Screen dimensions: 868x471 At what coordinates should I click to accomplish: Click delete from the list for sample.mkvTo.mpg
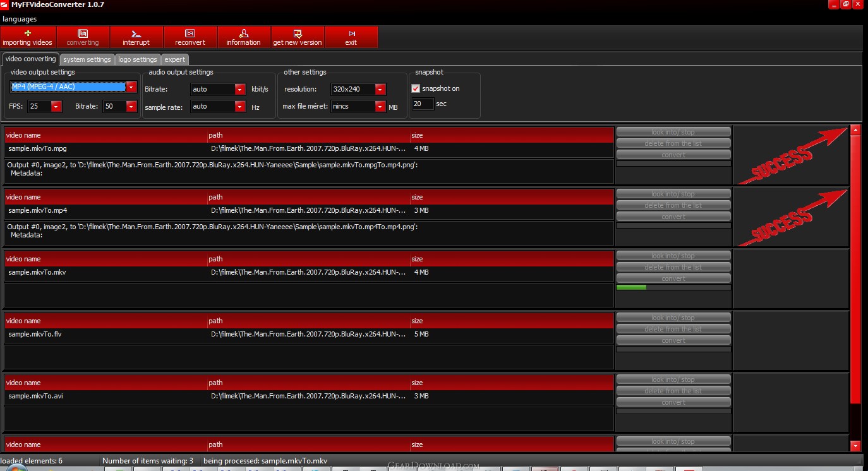click(x=673, y=143)
